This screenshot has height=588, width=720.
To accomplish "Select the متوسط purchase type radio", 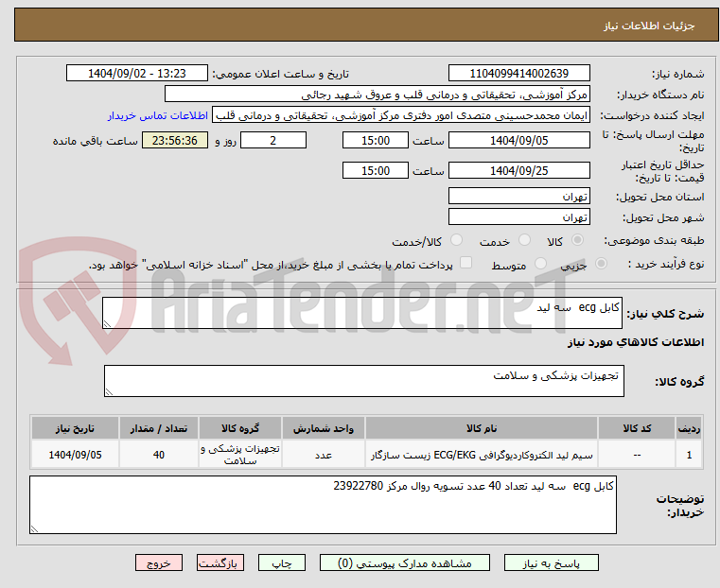I will click(540, 264).
